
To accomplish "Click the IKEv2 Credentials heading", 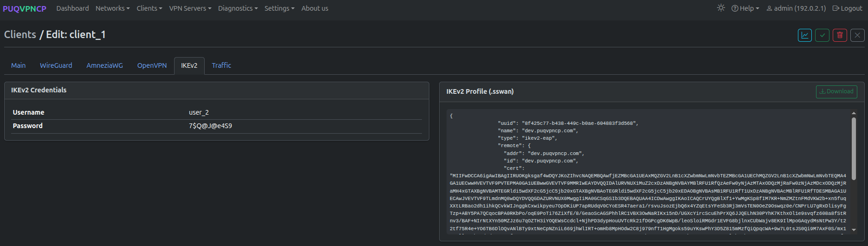I will (x=39, y=90).
